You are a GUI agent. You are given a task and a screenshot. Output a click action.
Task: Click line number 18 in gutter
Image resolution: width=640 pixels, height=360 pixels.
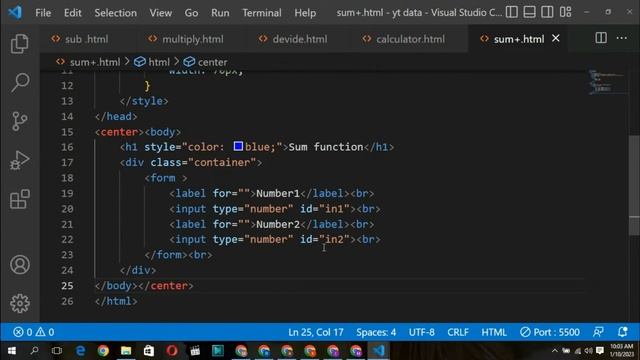67,178
